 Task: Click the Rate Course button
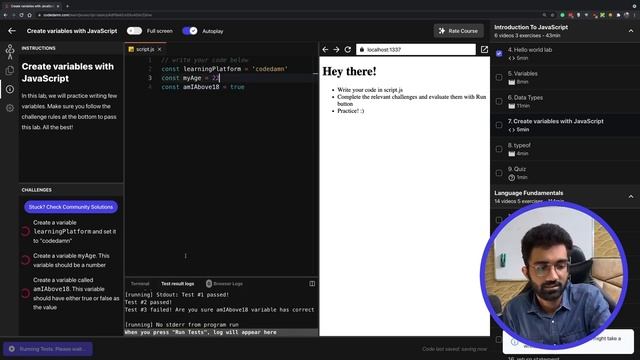pyautogui.click(x=458, y=31)
